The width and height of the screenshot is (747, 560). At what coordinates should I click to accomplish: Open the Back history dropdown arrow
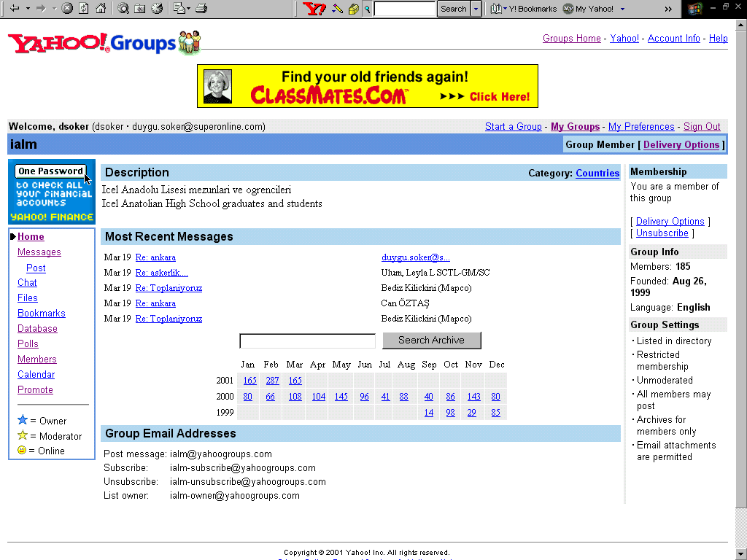[x=28, y=8]
